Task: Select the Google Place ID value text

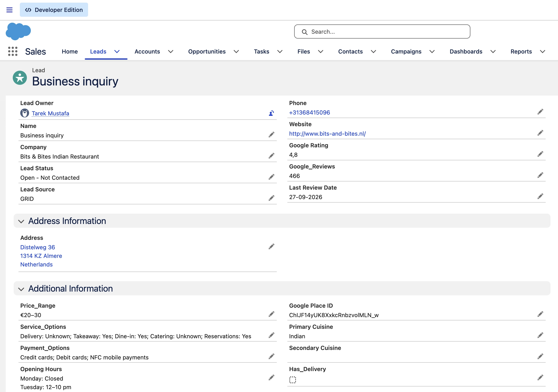Action: pyautogui.click(x=334, y=315)
